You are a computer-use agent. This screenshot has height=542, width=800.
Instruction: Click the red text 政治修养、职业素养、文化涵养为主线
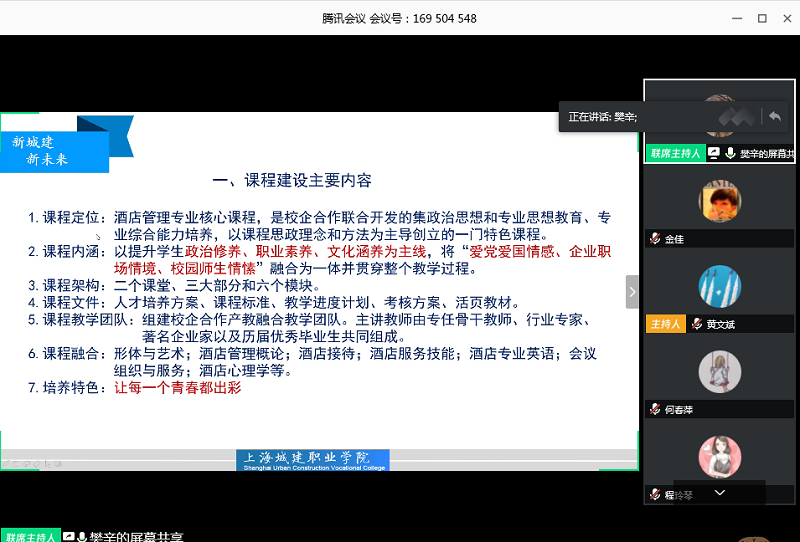[x=305, y=251]
